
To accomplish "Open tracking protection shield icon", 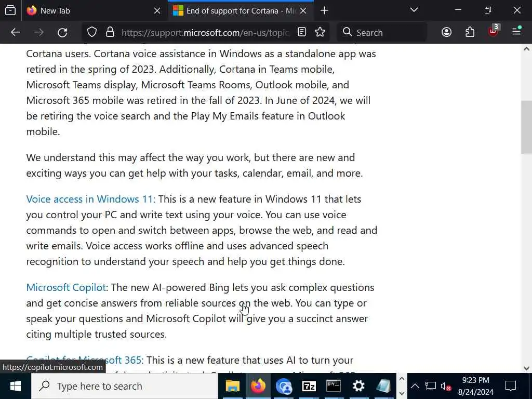I will click(92, 32).
